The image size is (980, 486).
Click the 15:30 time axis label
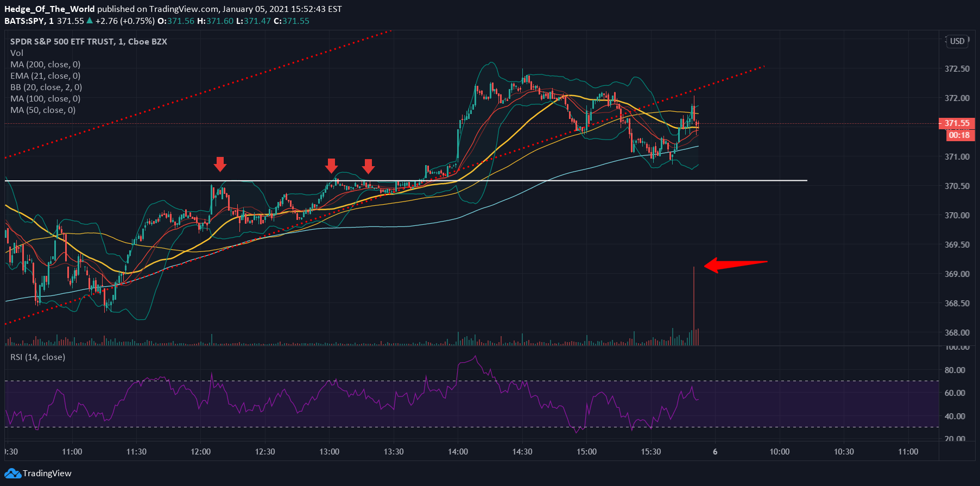(651, 452)
